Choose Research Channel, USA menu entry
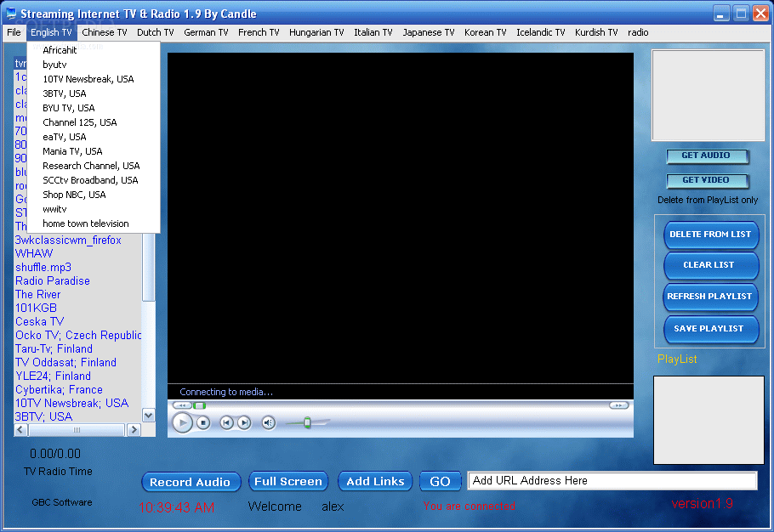This screenshot has width=774, height=532. pyautogui.click(x=94, y=166)
